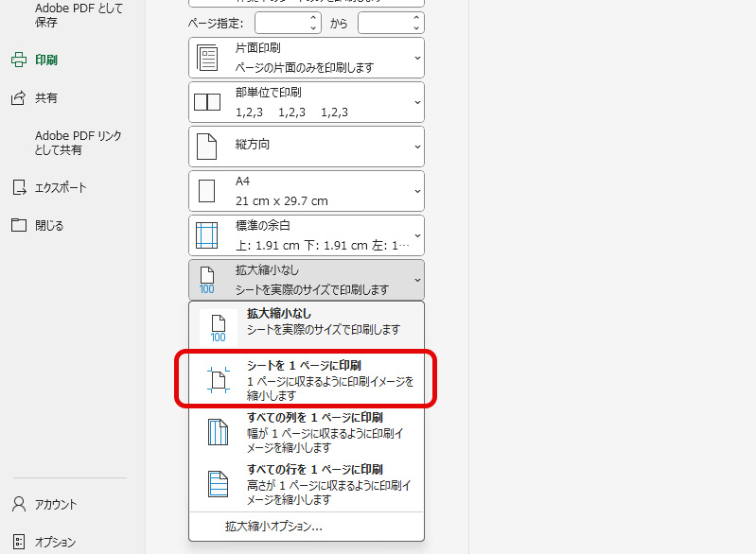Open the 片面印刷 dropdown
Screen dimensions: 756x554
pos(306,58)
